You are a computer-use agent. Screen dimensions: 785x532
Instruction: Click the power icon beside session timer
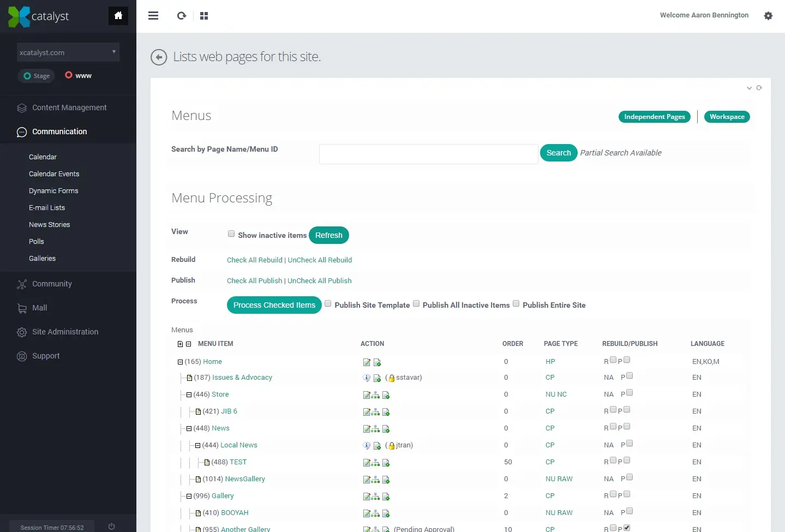coord(112,527)
